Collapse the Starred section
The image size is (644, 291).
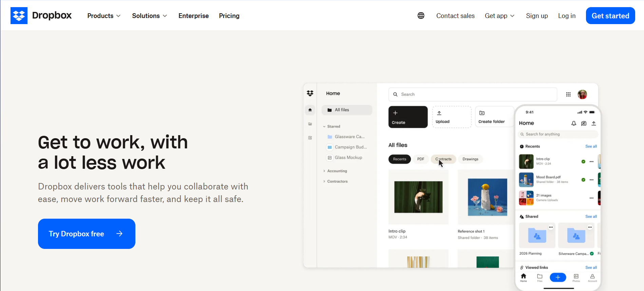332,126
